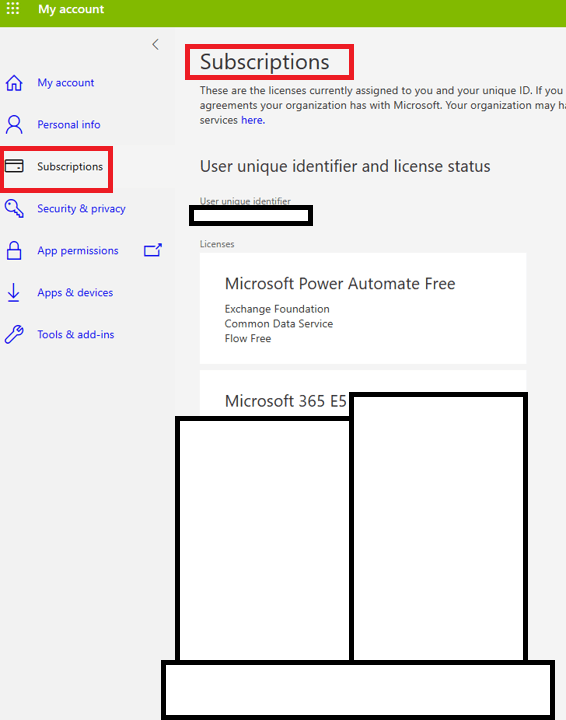The image size is (566, 720).
Task: Click the person icon for Personal info
Action: tap(14, 124)
